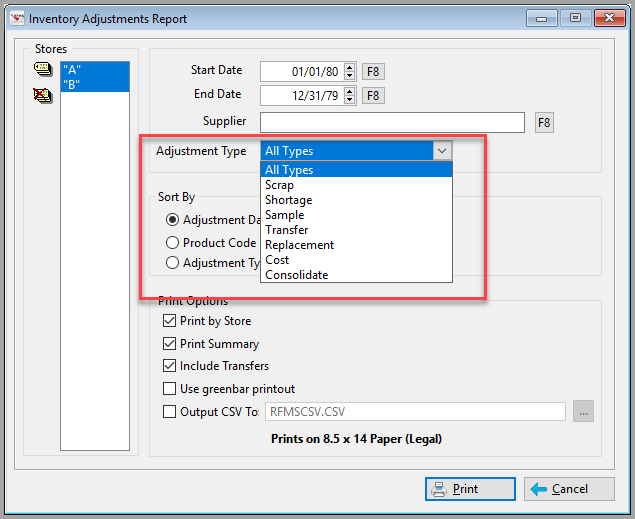Click the Supplier input field
This screenshot has height=519, width=635.
[392, 122]
